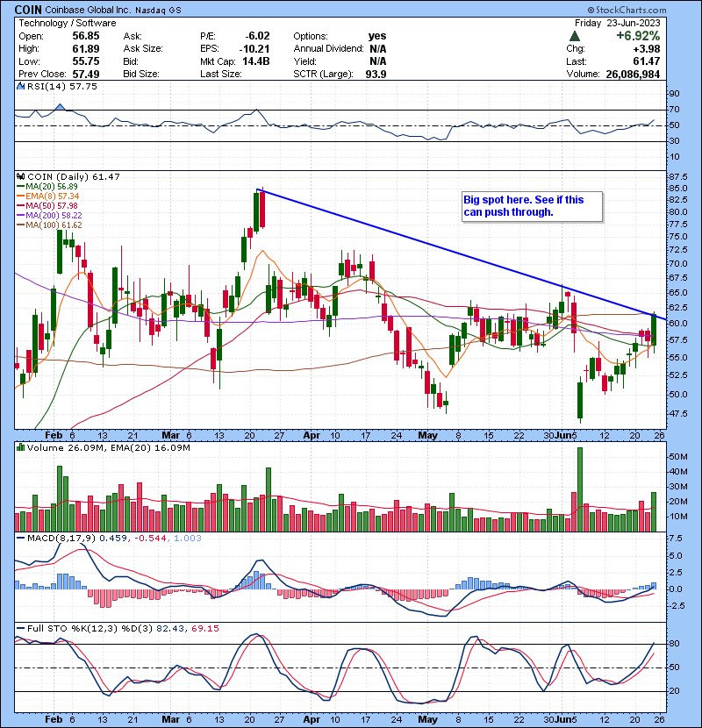Click the tallest green volume bar in June

tap(579, 489)
